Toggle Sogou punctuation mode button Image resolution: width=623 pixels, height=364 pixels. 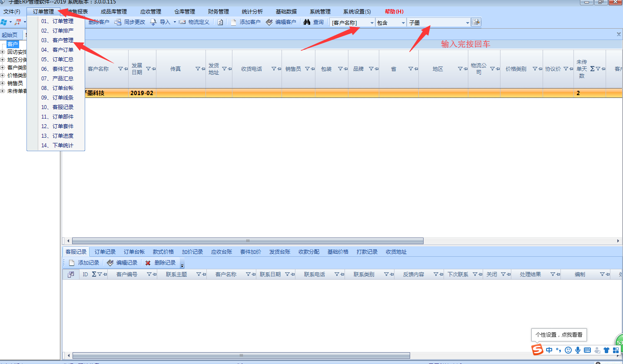558,350
